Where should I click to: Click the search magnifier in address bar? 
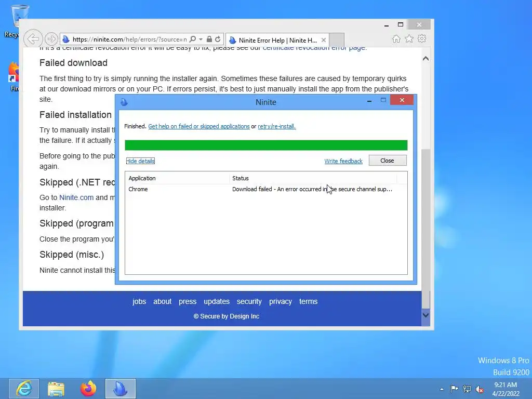pos(192,39)
